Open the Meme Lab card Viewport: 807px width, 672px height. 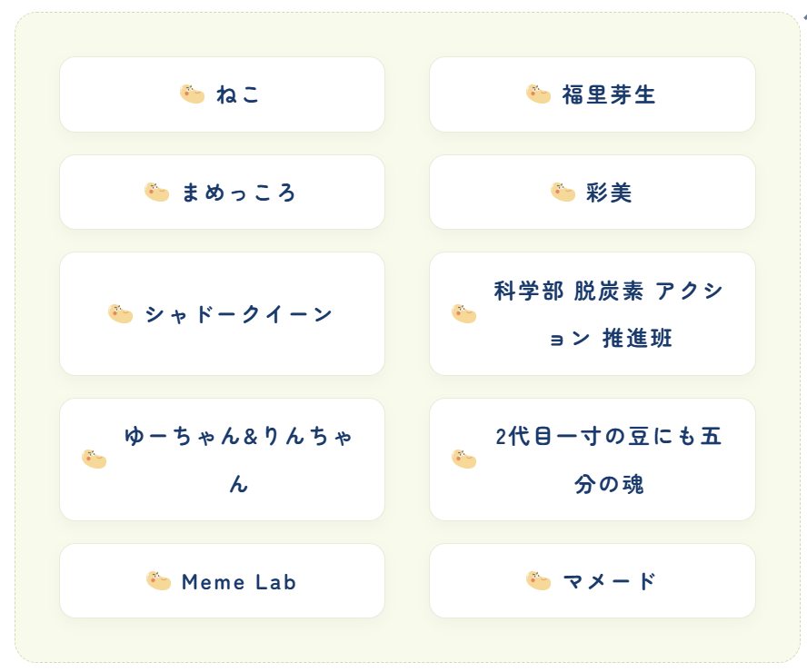[223, 581]
